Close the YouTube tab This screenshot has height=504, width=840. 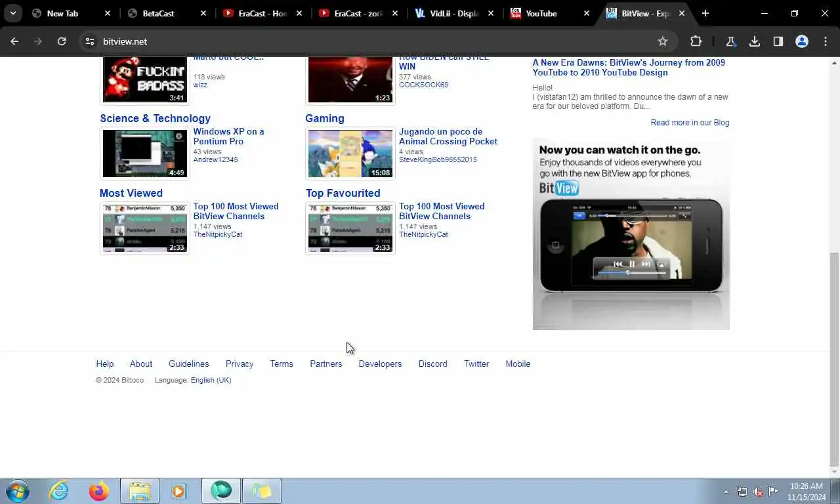pyautogui.click(x=587, y=13)
